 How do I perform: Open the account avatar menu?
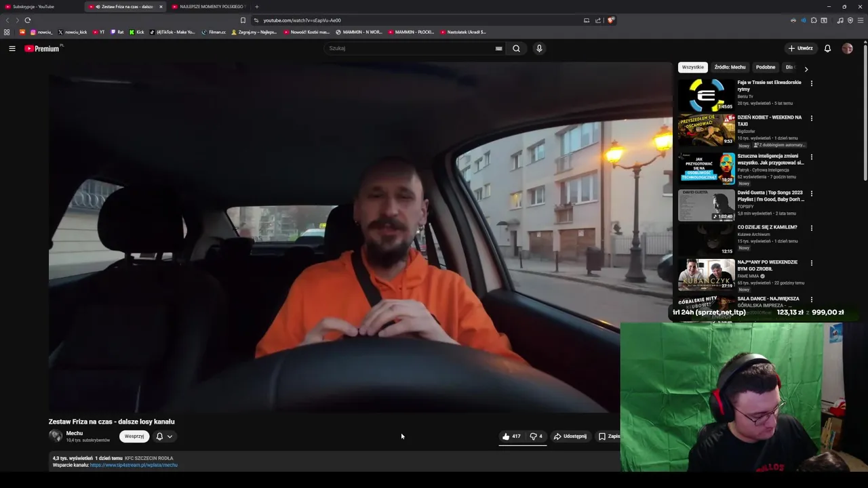(847, 48)
